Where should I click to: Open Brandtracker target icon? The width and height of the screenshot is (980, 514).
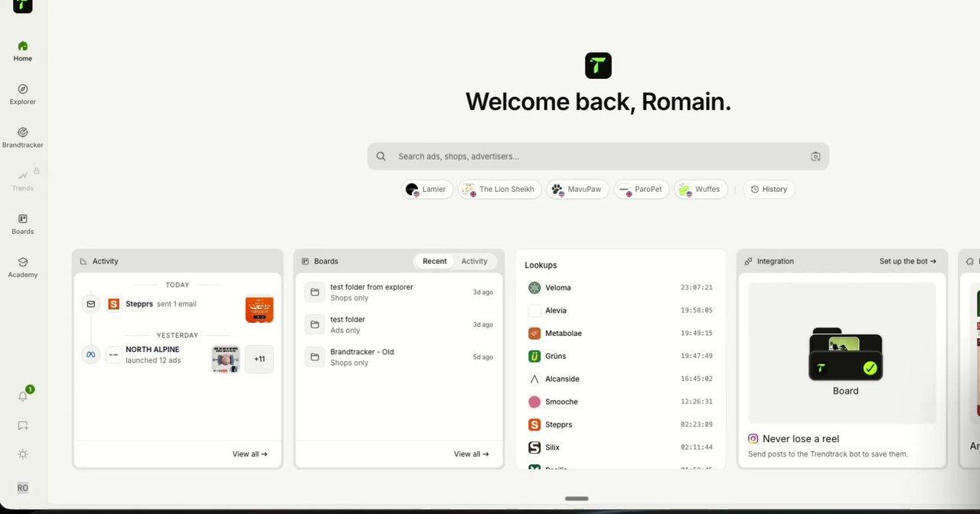click(x=23, y=132)
